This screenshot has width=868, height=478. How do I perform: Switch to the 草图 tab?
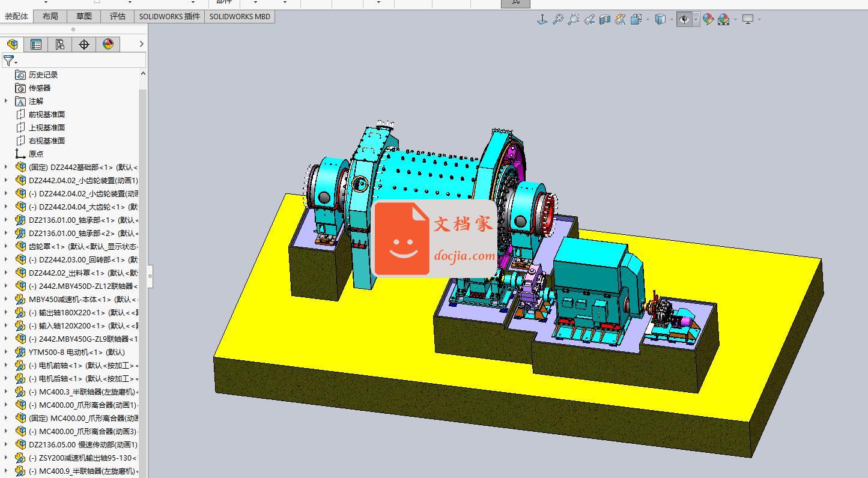click(x=84, y=16)
